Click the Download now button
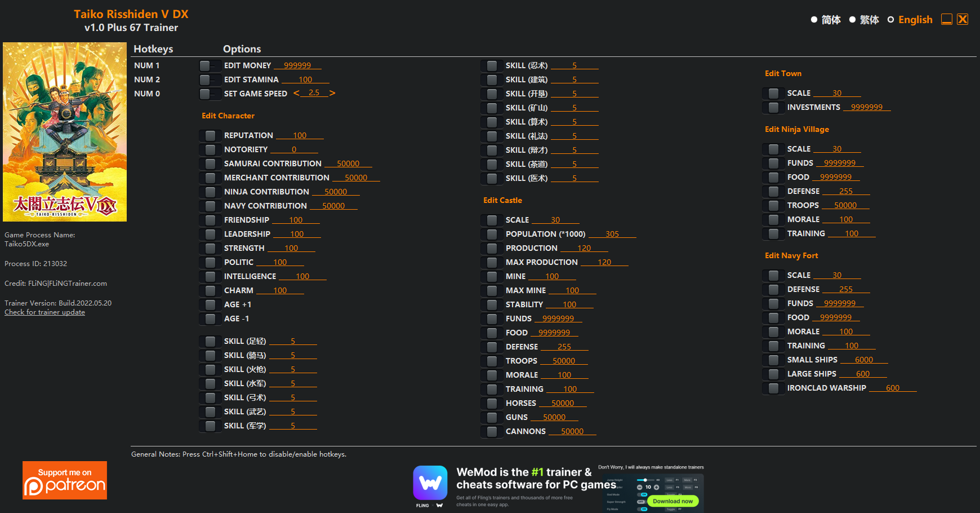 point(672,501)
